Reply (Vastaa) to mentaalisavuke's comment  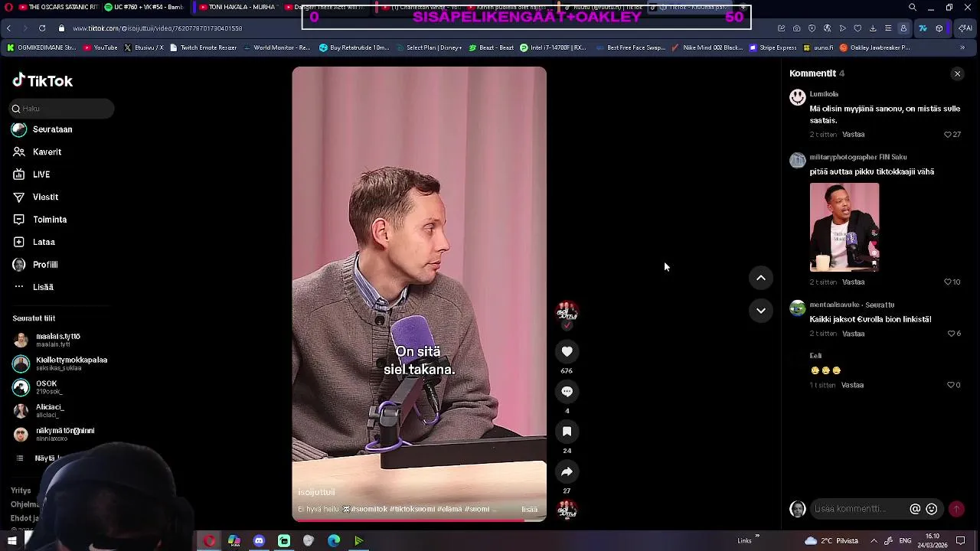pos(853,334)
